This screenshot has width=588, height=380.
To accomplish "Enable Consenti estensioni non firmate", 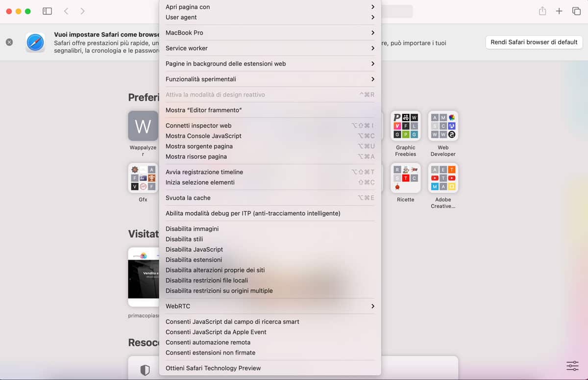I will pyautogui.click(x=270, y=353).
